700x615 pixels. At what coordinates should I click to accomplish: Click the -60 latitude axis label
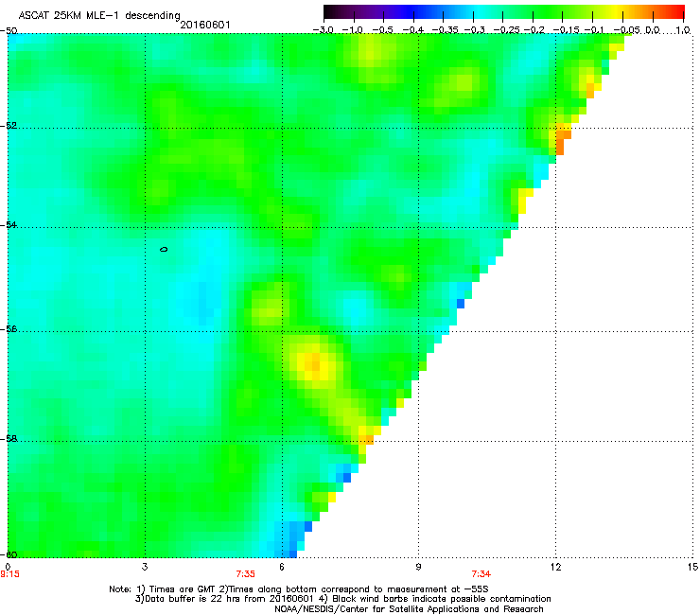pos(9,554)
